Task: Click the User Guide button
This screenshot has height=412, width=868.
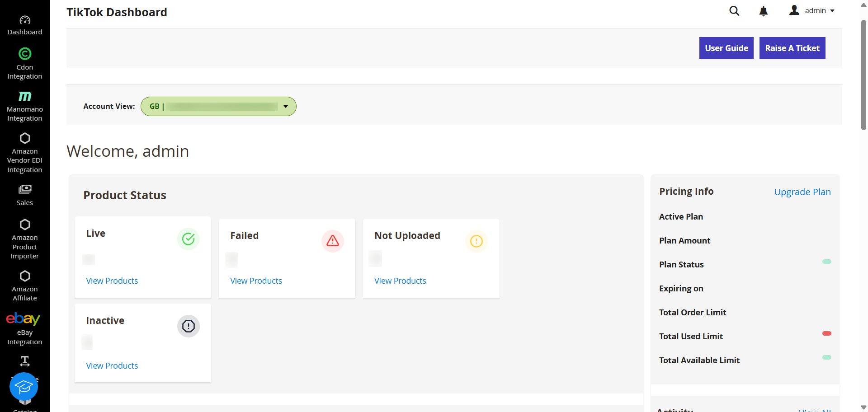Action: [x=726, y=48]
